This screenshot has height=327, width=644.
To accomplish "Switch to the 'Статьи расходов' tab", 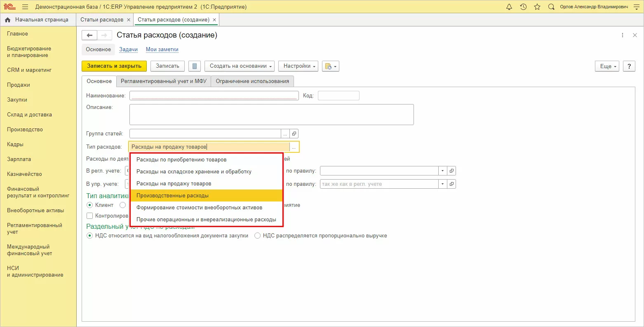I will pos(102,20).
